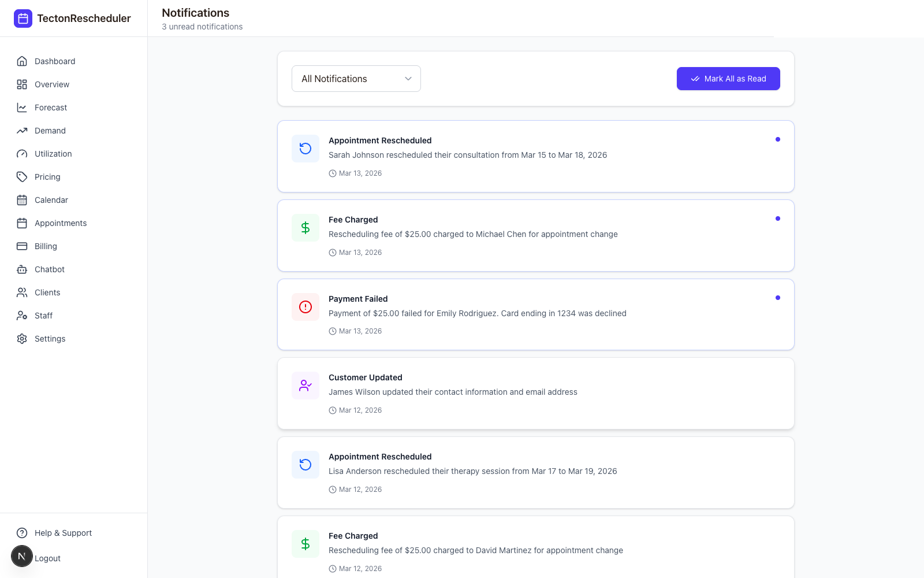Open the Pricing tag icon
The width and height of the screenshot is (924, 578).
tap(22, 177)
